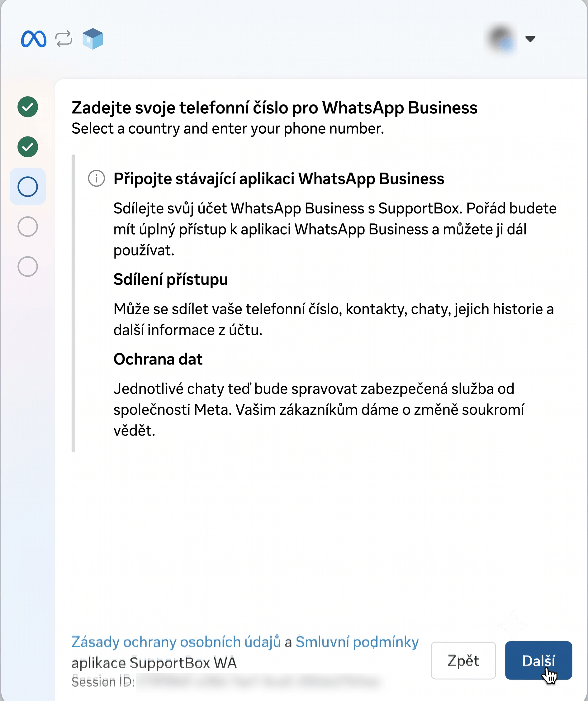Image resolution: width=588 pixels, height=701 pixels.
Task: Select the fourth step circle
Action: point(28,227)
